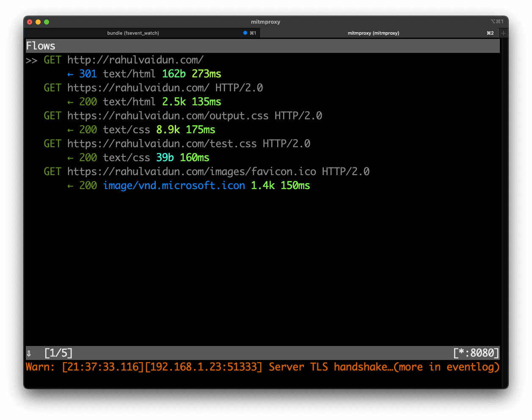This screenshot has height=420, width=532.
Task: Click the left arrow beside the 301 response
Action: click(70, 74)
